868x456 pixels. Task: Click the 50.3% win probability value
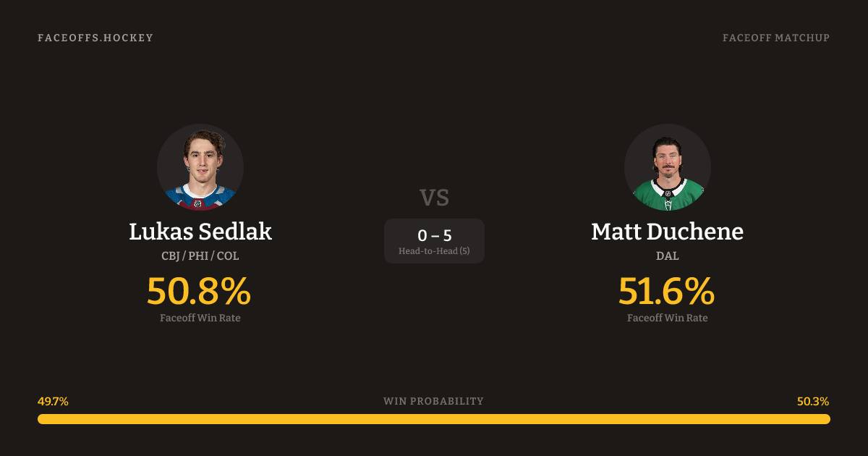[x=813, y=401]
